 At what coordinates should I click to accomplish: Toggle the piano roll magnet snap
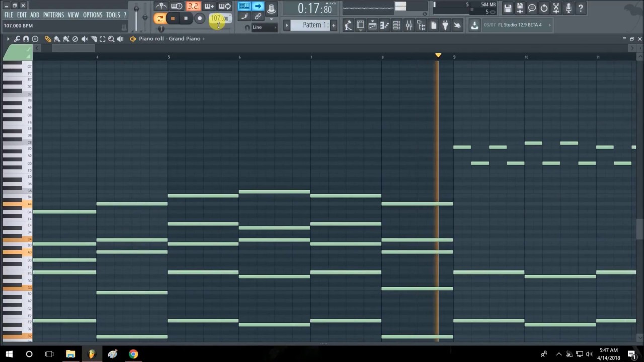pyautogui.click(x=26, y=39)
